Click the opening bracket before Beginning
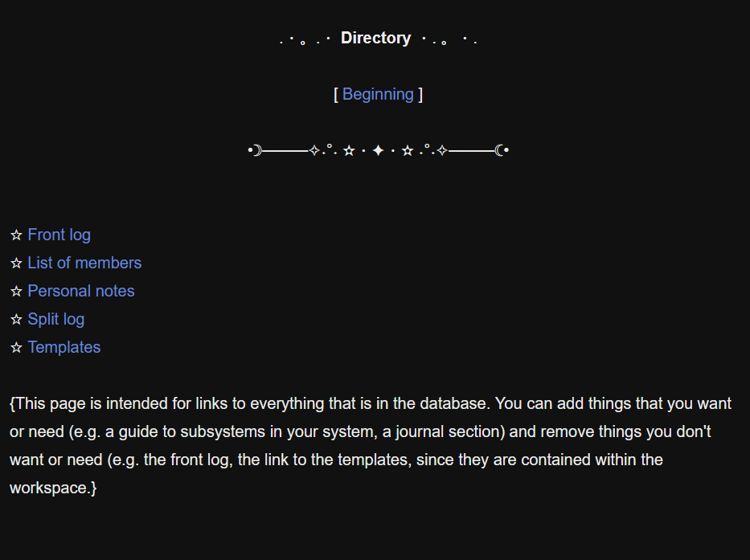The image size is (750, 560). pyautogui.click(x=336, y=94)
